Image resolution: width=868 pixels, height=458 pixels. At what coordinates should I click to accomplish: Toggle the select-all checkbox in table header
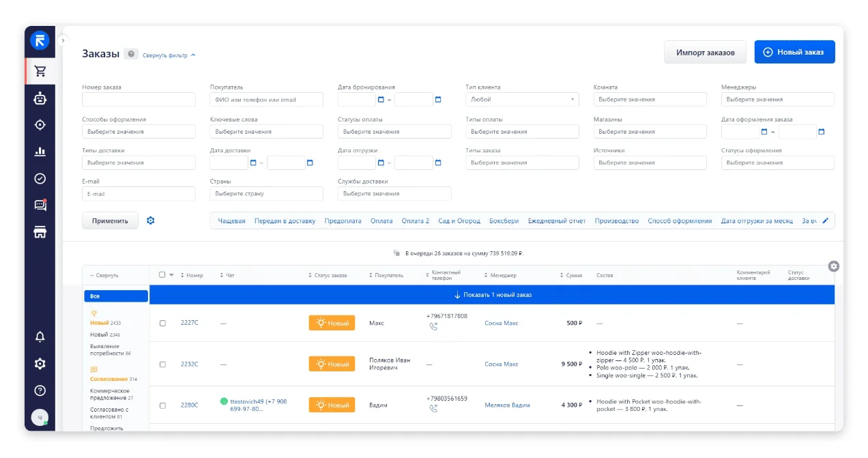(162, 275)
